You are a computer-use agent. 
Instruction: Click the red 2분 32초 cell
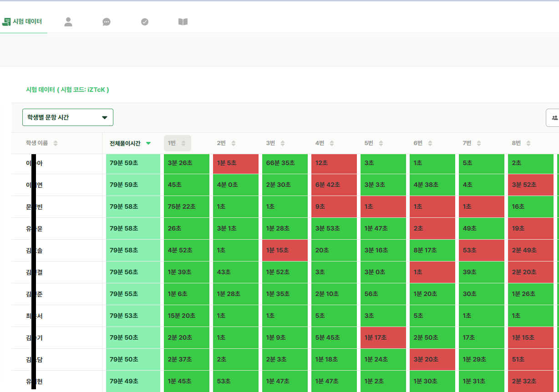[x=531, y=381]
